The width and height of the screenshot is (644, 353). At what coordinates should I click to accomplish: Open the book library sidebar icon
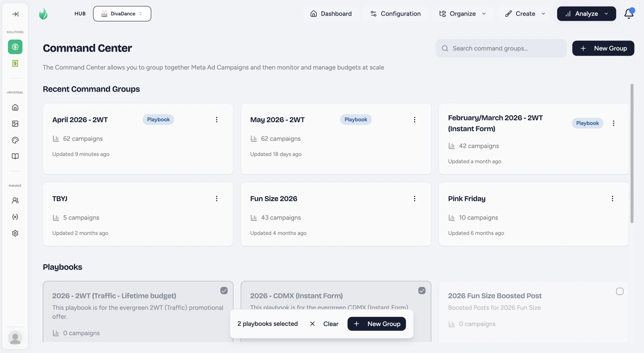(x=15, y=156)
